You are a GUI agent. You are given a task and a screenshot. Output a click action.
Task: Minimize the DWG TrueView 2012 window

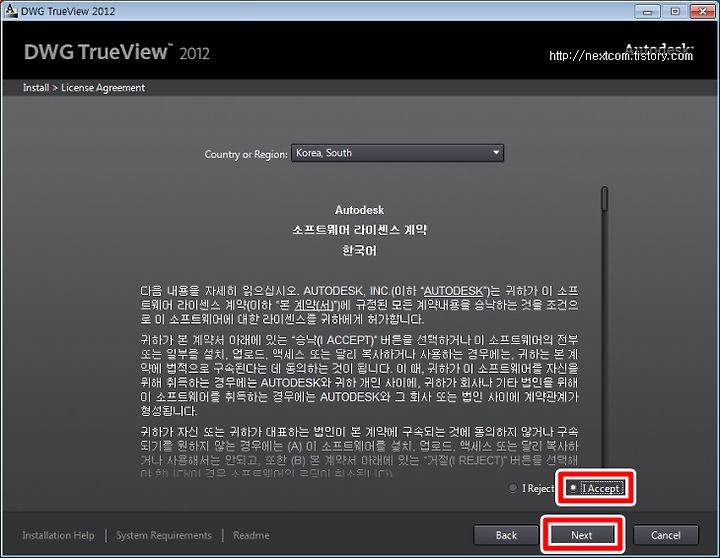click(x=647, y=11)
